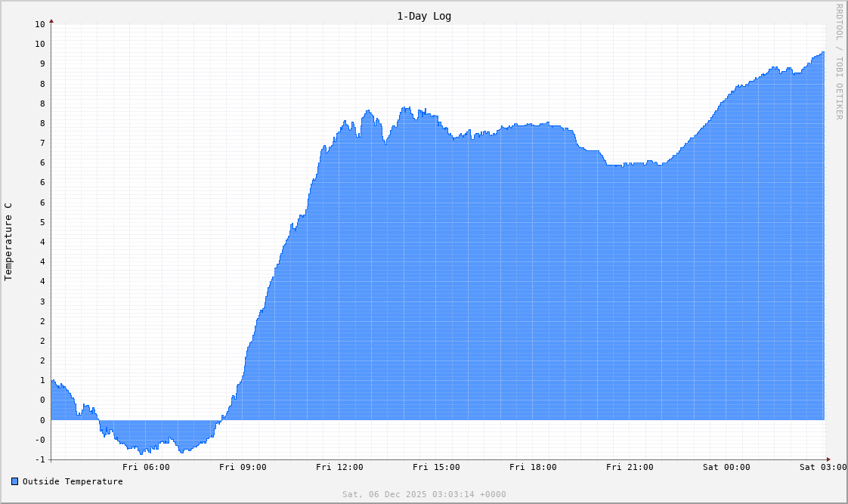Viewport: 848px width, 504px height.
Task: Click the Fri 15:00 tick label
Action: (x=437, y=467)
